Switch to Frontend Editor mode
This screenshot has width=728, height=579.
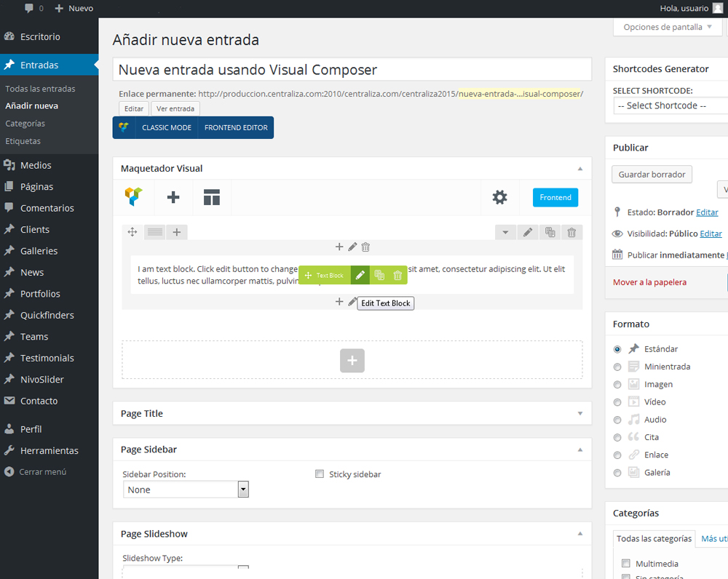pyautogui.click(x=235, y=127)
